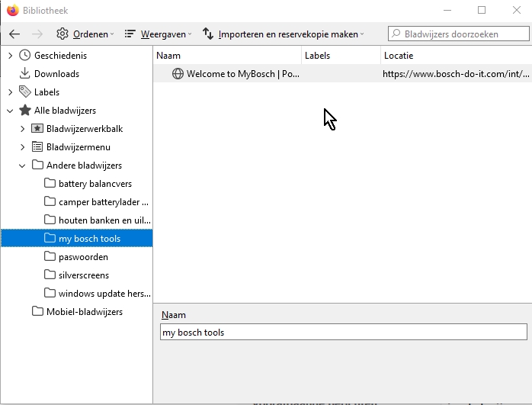This screenshot has width=532, height=405.
Task: Open Importeren en reservekopie maken menu
Action: tap(284, 34)
